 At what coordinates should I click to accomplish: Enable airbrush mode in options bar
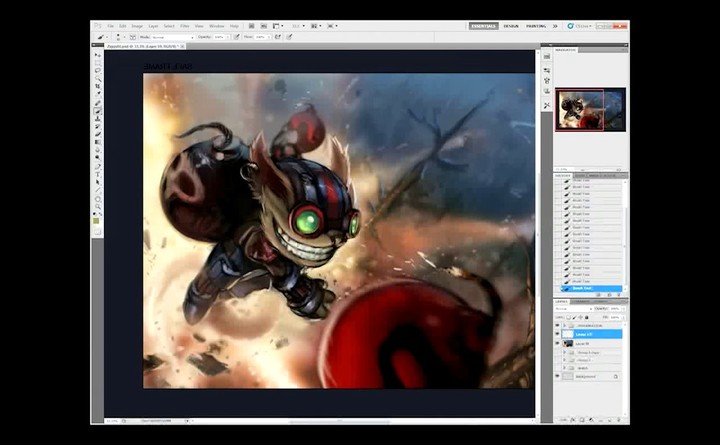(x=278, y=37)
